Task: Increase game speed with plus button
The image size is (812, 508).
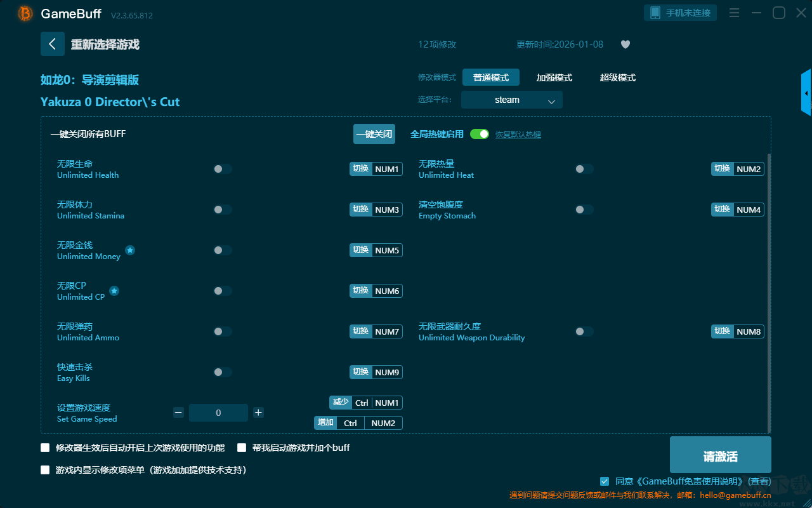Action: tap(258, 413)
